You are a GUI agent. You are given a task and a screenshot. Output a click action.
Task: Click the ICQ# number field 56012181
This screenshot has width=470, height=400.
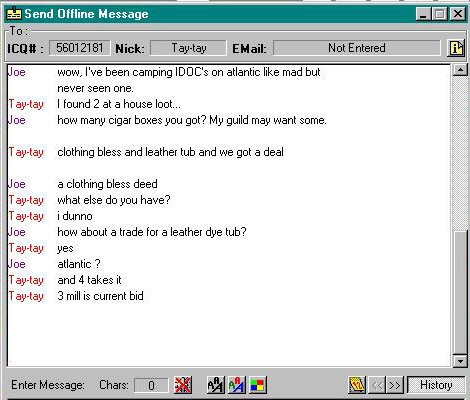(80, 48)
